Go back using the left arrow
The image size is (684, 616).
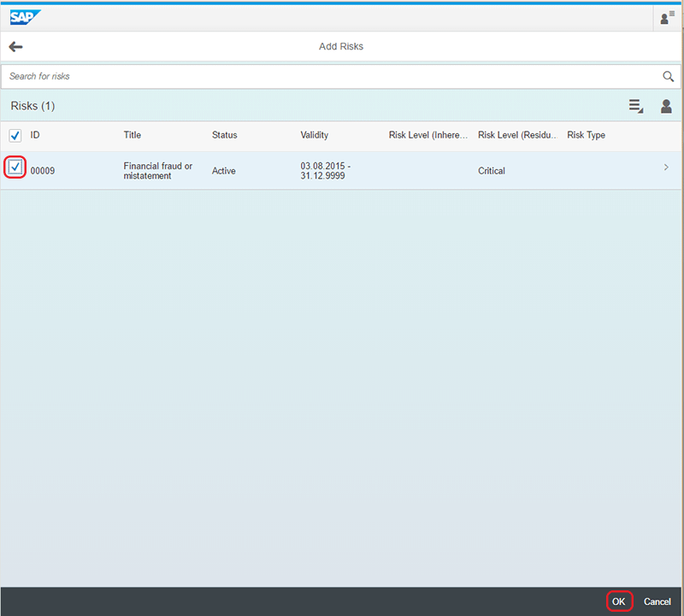click(15, 47)
